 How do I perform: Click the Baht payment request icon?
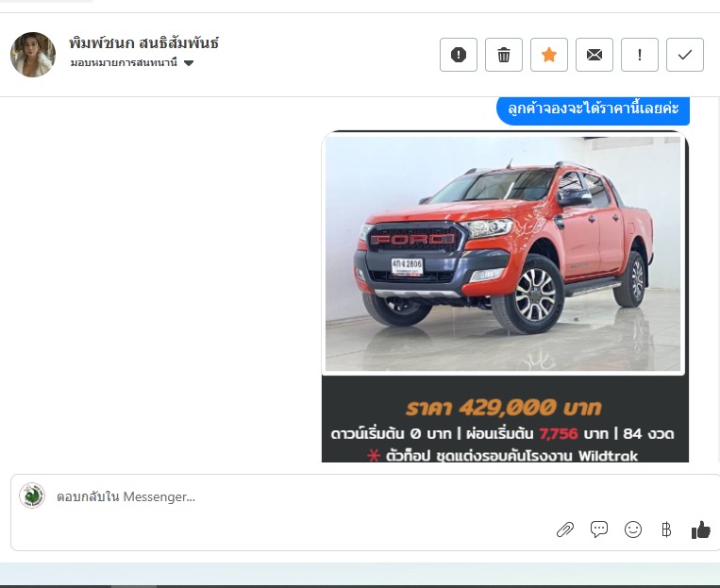coord(666,529)
